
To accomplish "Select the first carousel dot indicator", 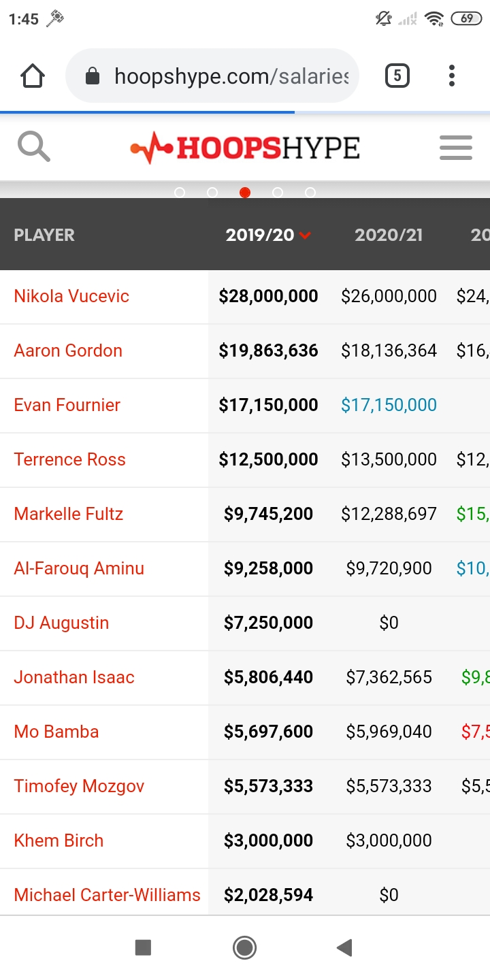I will (180, 193).
